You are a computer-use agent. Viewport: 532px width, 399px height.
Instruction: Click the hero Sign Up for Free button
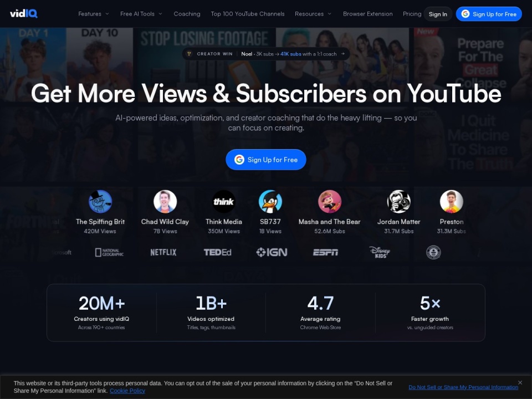coord(266,160)
